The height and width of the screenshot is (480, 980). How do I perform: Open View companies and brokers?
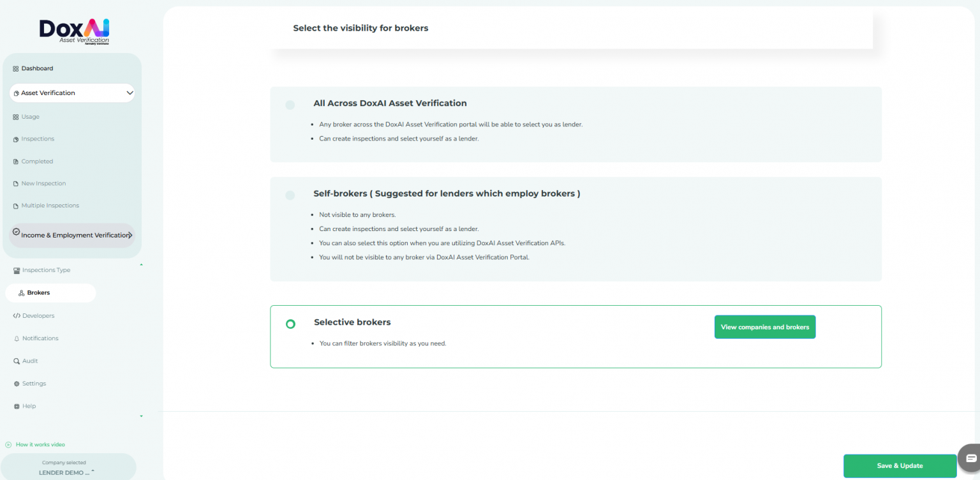point(764,326)
